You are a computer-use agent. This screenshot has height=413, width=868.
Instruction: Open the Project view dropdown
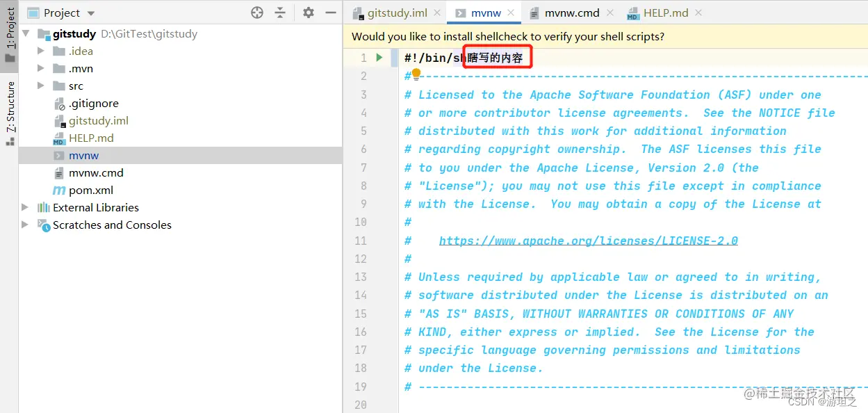point(91,13)
